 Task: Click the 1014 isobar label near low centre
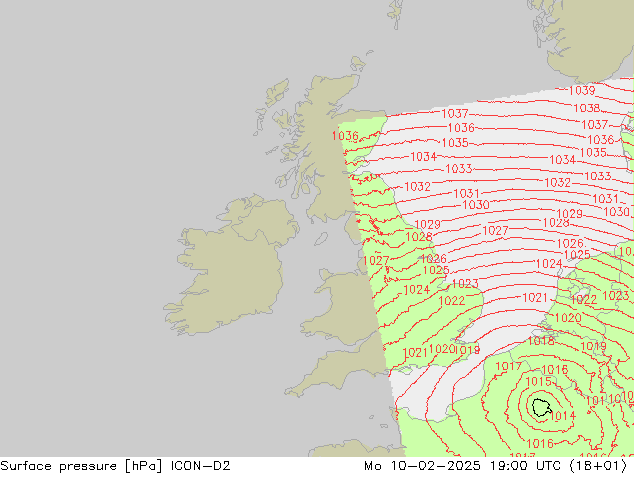point(562,416)
